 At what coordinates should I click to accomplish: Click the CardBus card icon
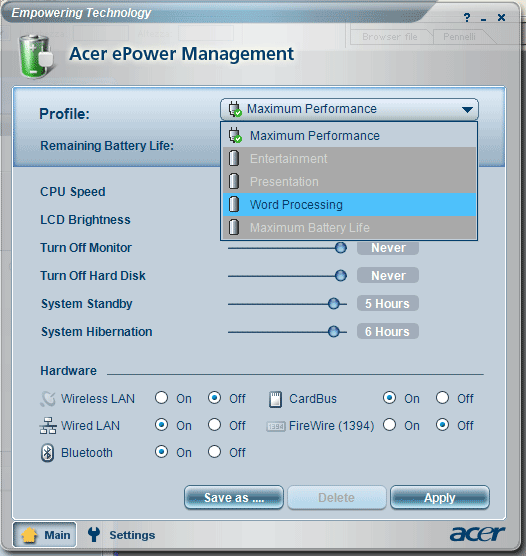pyautogui.click(x=275, y=399)
